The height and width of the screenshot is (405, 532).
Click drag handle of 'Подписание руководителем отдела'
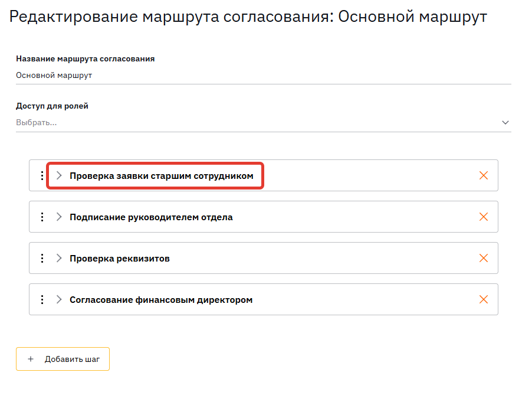pos(42,217)
